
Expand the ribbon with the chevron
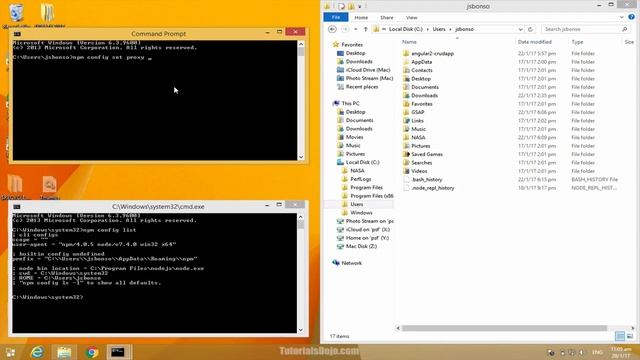[x=621, y=17]
